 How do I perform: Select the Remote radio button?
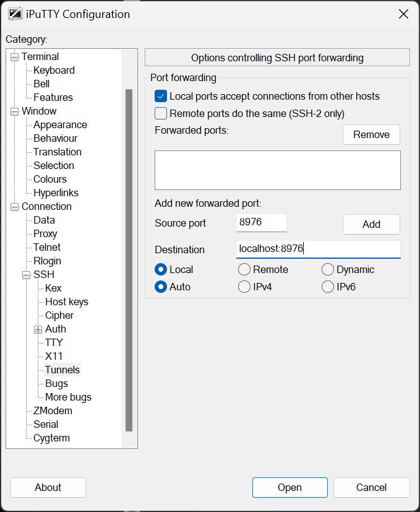(244, 270)
